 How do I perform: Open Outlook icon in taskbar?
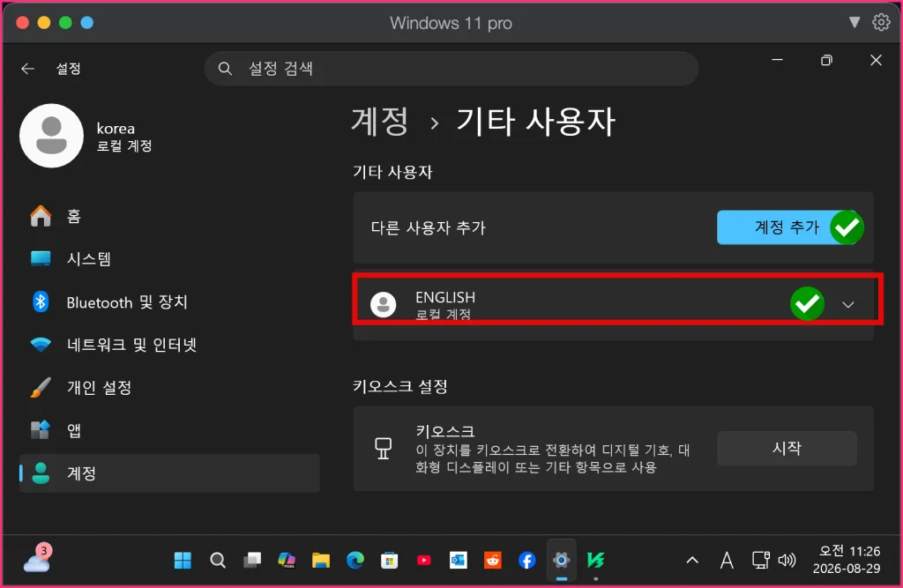[x=459, y=560]
